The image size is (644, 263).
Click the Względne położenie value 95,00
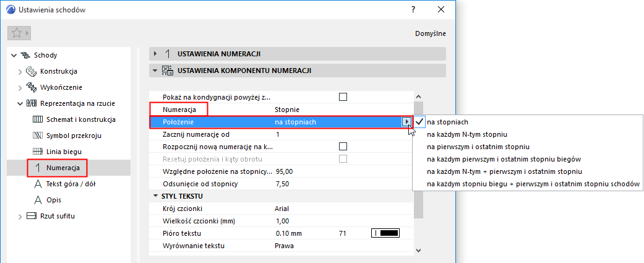pos(284,171)
